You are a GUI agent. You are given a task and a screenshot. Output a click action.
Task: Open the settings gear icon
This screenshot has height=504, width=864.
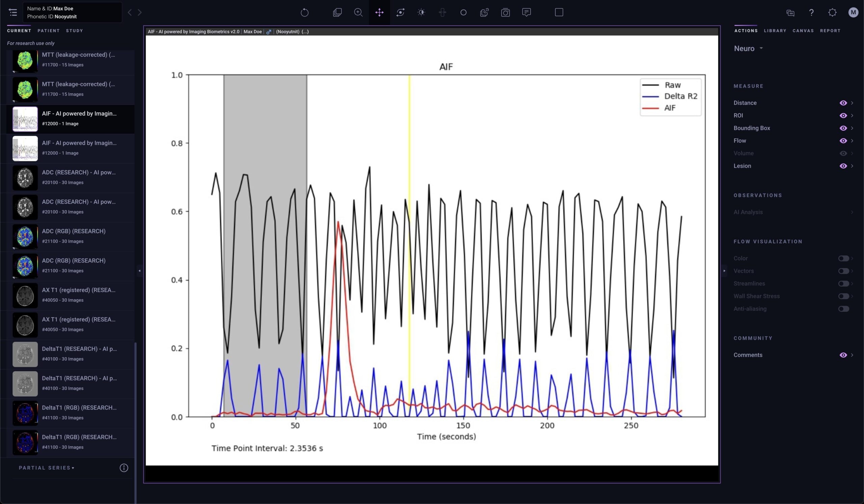click(832, 13)
